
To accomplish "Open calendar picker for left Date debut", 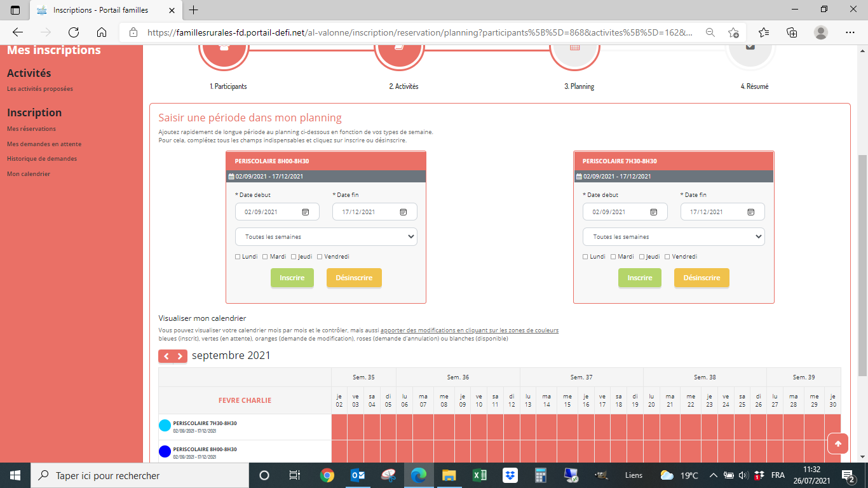I will (306, 212).
